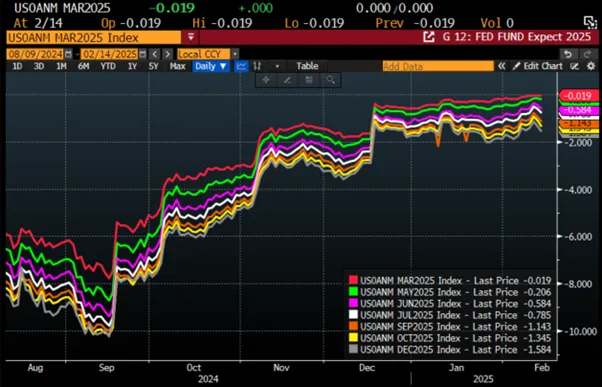Click the red -0.019 price tag on axis
This screenshot has height=387, width=602.
pos(579,96)
